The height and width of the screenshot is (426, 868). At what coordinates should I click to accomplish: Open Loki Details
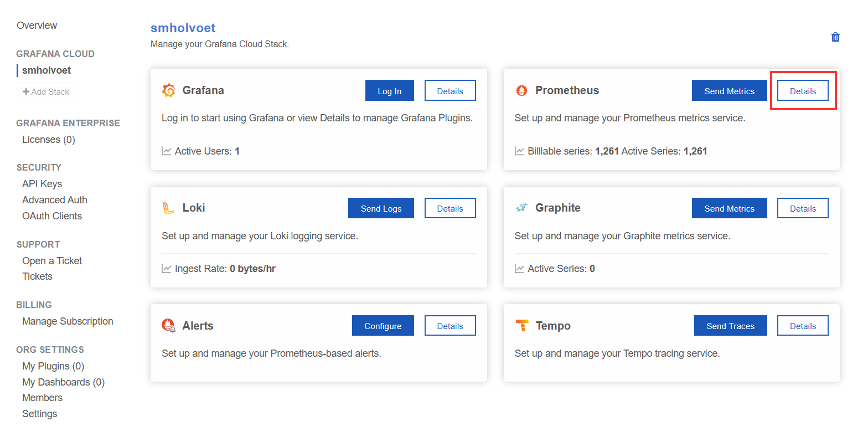point(450,208)
